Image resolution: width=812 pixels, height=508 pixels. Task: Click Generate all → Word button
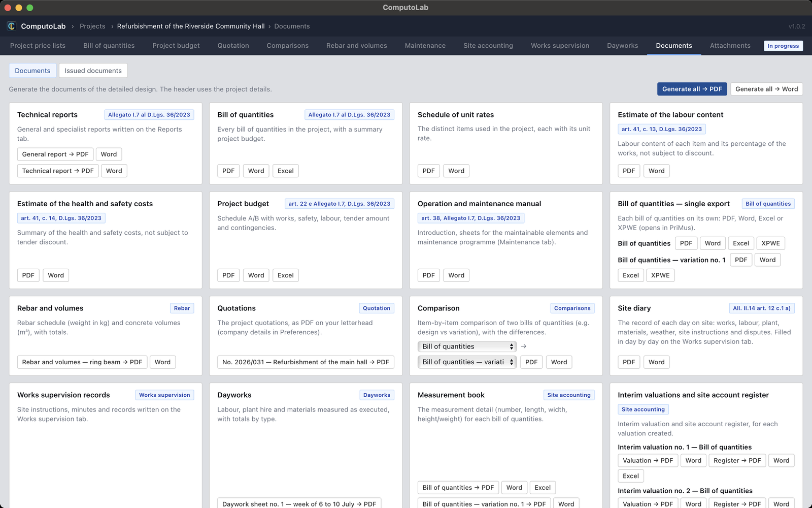pyautogui.click(x=766, y=89)
